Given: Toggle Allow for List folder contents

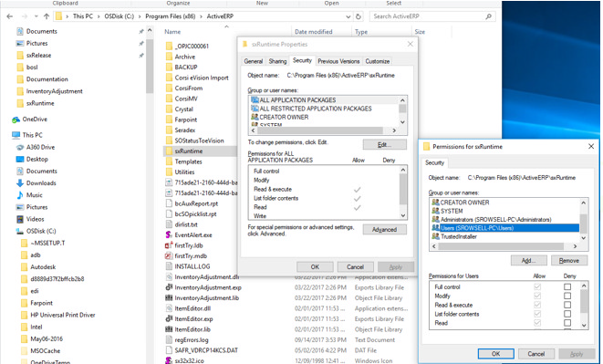Looking at the screenshot, I should (x=537, y=314).
